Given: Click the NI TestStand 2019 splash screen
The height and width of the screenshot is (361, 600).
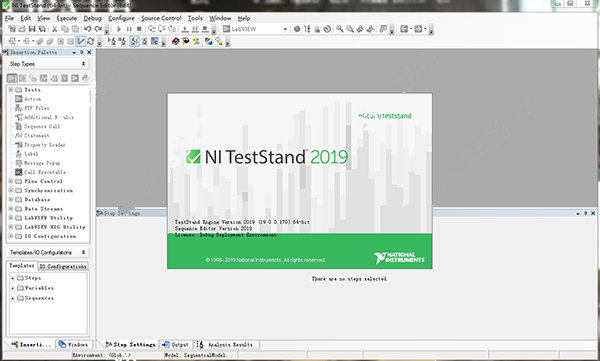Looking at the screenshot, I should click(300, 181).
